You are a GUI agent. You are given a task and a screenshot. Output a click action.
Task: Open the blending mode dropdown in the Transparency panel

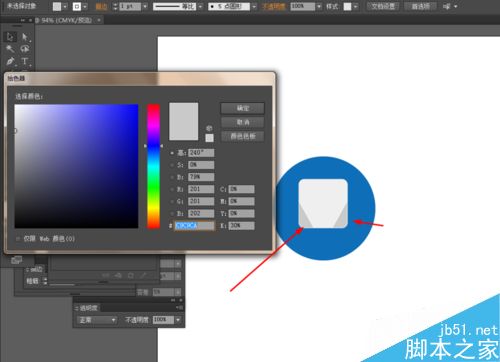click(97, 320)
